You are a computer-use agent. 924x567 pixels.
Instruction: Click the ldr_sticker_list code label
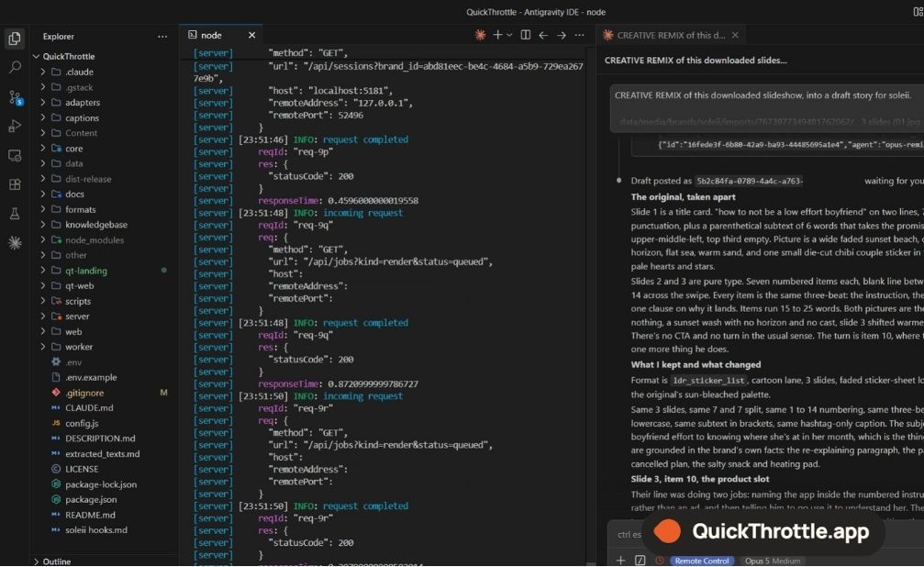[709, 381]
